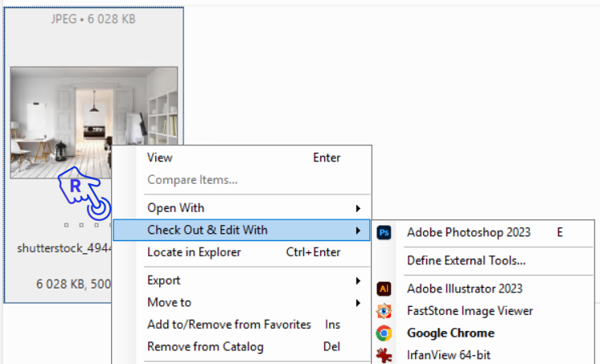Image resolution: width=600 pixels, height=364 pixels.
Task: Click the Google Chrome icon
Action: click(384, 333)
